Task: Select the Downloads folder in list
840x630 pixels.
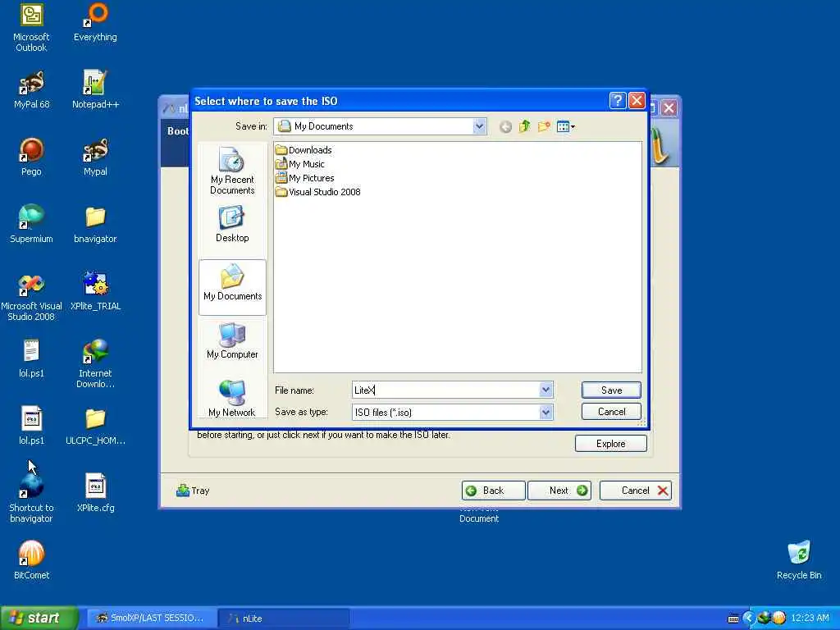Action: click(x=304, y=150)
